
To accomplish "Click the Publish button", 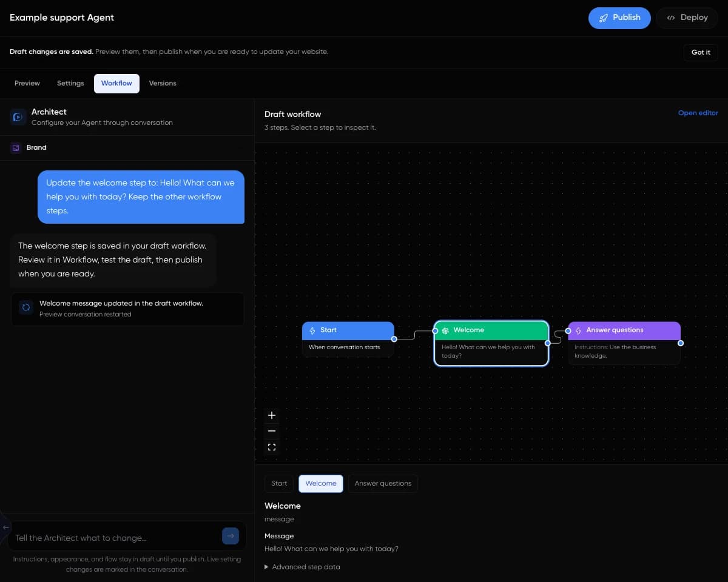I will pos(619,18).
